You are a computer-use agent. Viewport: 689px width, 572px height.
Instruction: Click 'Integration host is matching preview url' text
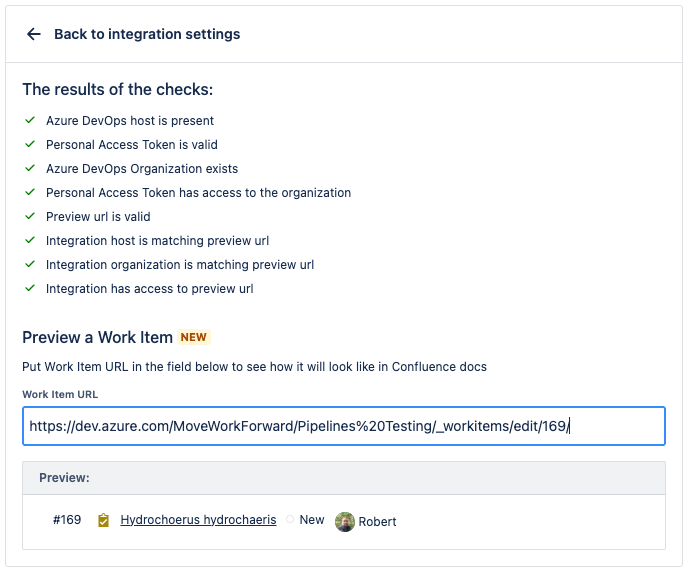157,241
